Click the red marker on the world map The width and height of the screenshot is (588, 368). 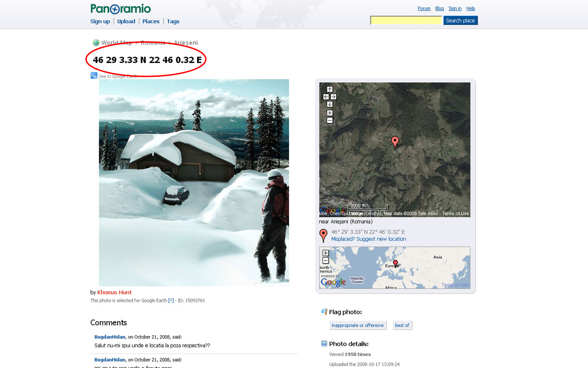coord(396,264)
